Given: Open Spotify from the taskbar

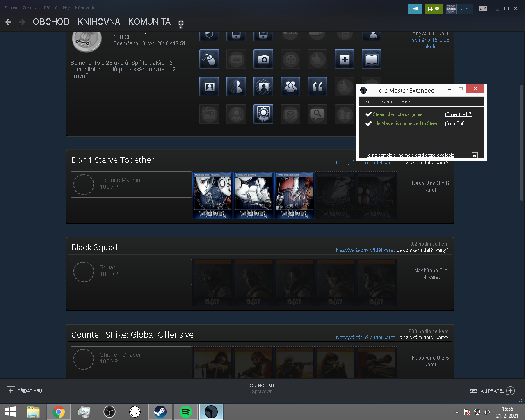Looking at the screenshot, I should [x=186, y=412].
